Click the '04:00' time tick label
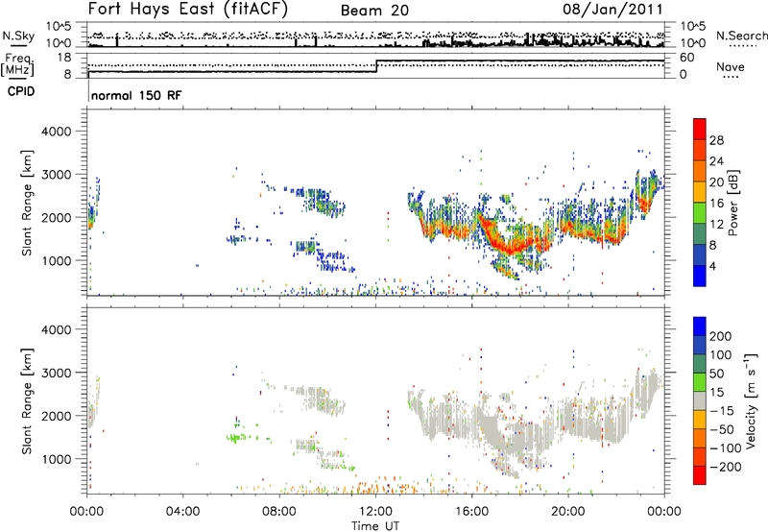Screen dimensions: 768x532 (x=183, y=512)
